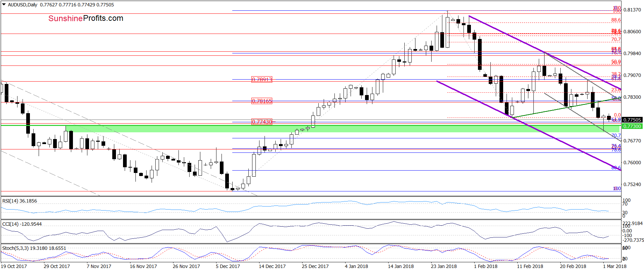Click the CCI(14) -120.9544 indicator label
Viewport: 644px width, 271px height.
click(22, 224)
